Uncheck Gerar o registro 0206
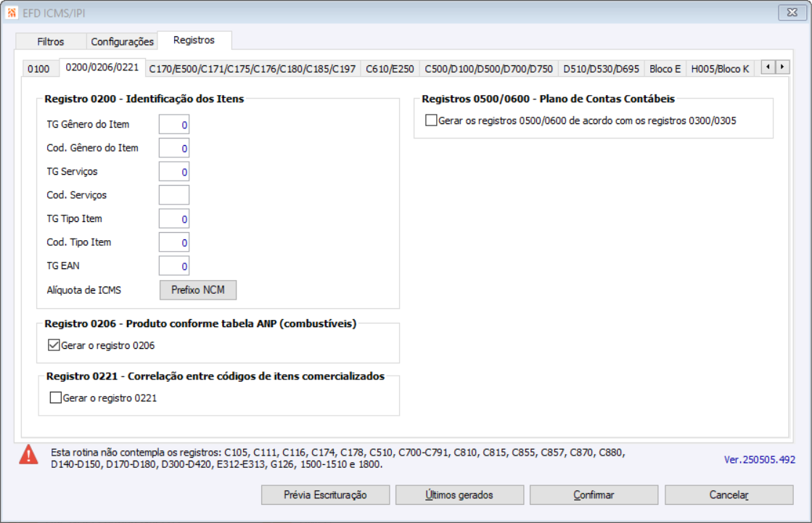Screen dimensions: 812x523 coord(54,345)
